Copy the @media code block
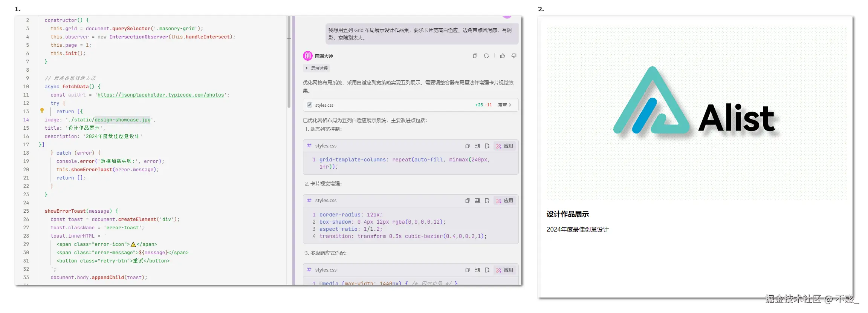 coord(468,270)
